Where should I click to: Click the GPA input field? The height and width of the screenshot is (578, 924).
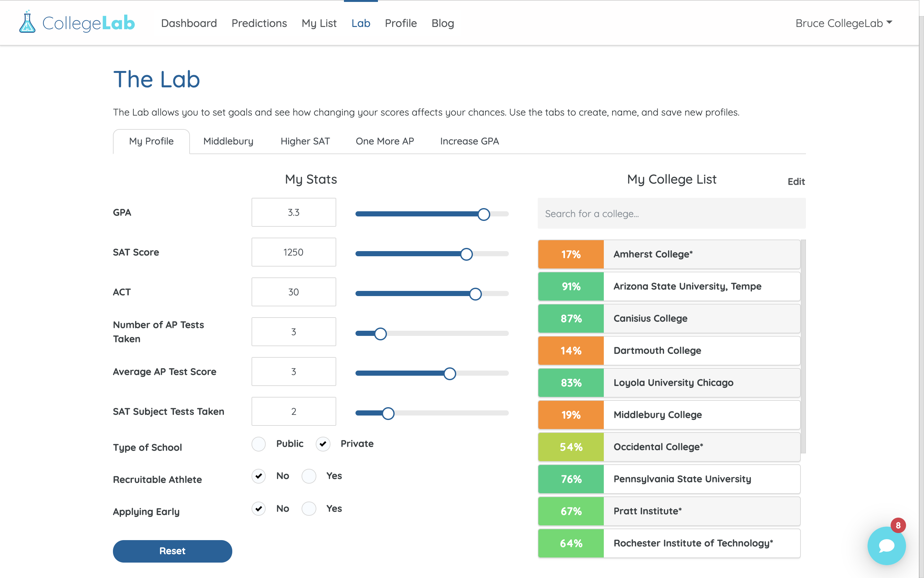[294, 212]
